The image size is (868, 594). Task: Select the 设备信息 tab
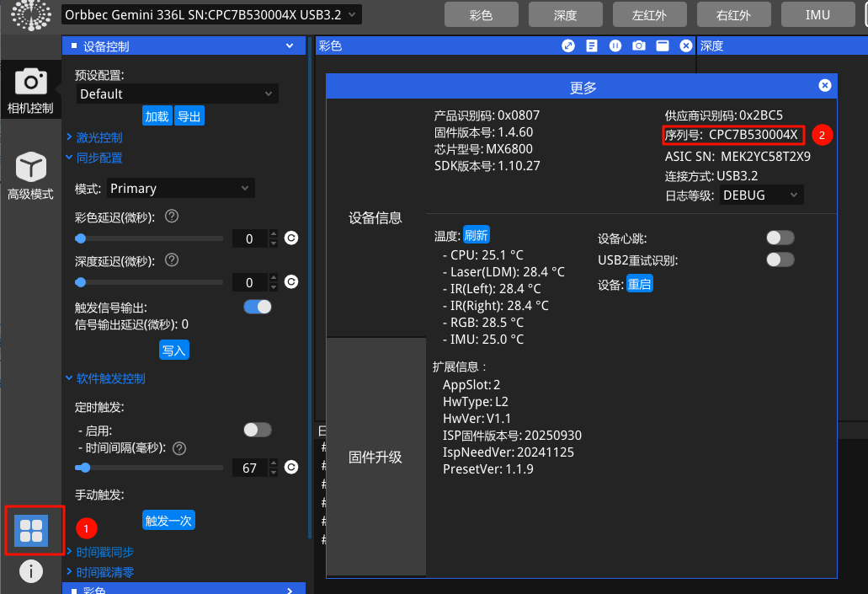click(x=375, y=218)
